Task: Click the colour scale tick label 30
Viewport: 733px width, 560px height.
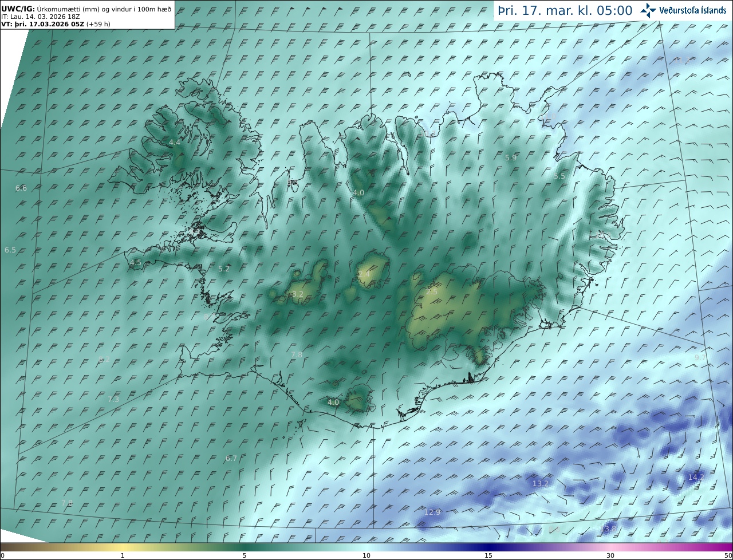Action: (610, 555)
